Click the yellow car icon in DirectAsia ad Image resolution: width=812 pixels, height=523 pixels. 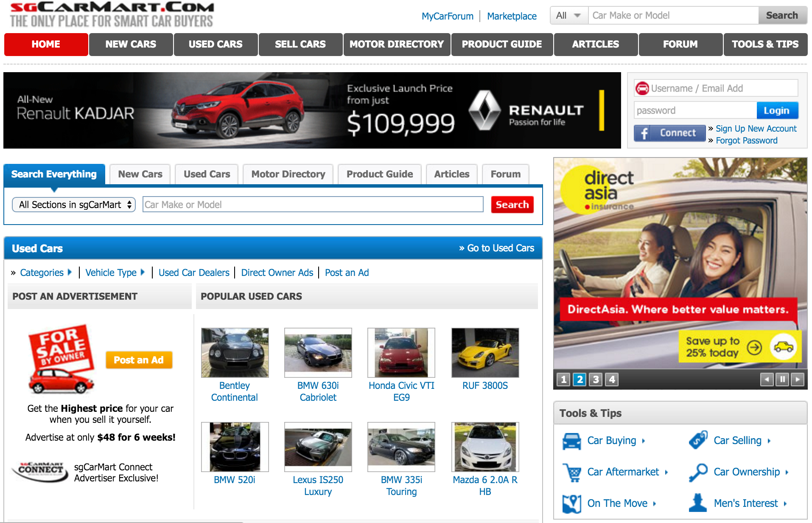tap(783, 347)
